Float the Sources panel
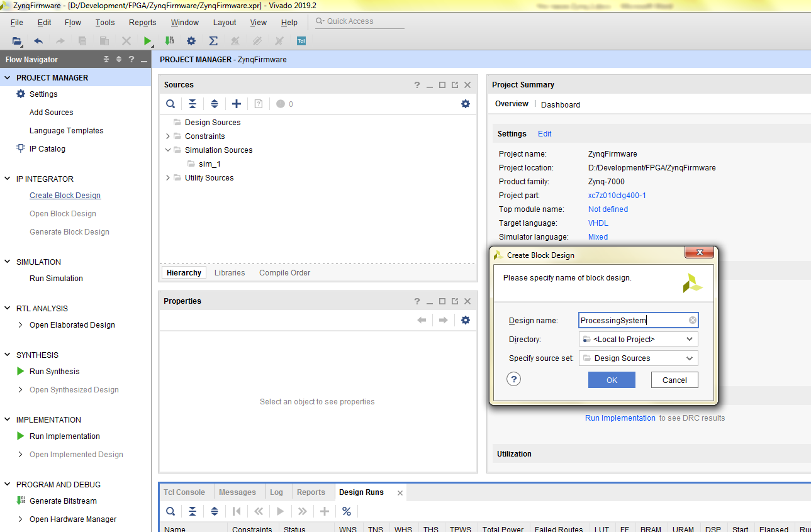The image size is (811, 532). 455,85
